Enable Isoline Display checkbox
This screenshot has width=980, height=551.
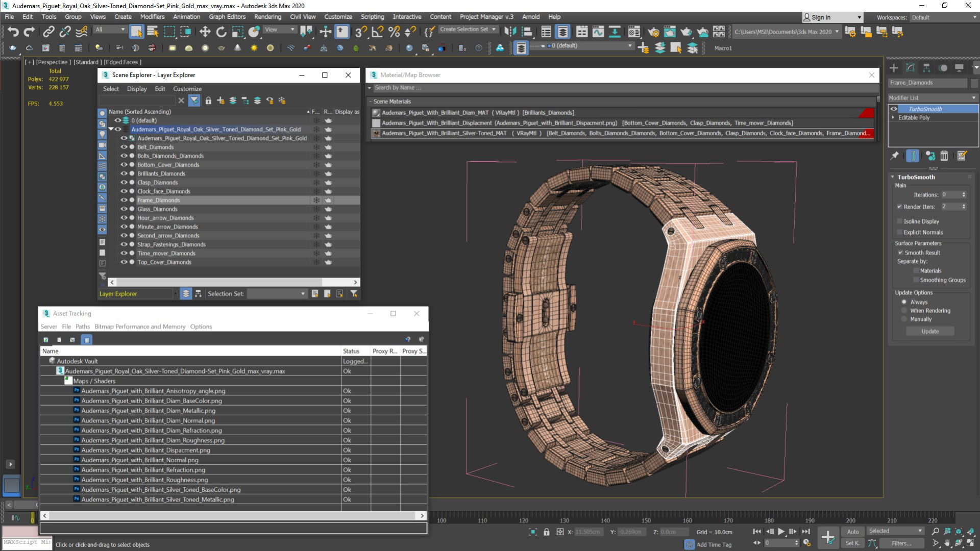[x=899, y=221]
